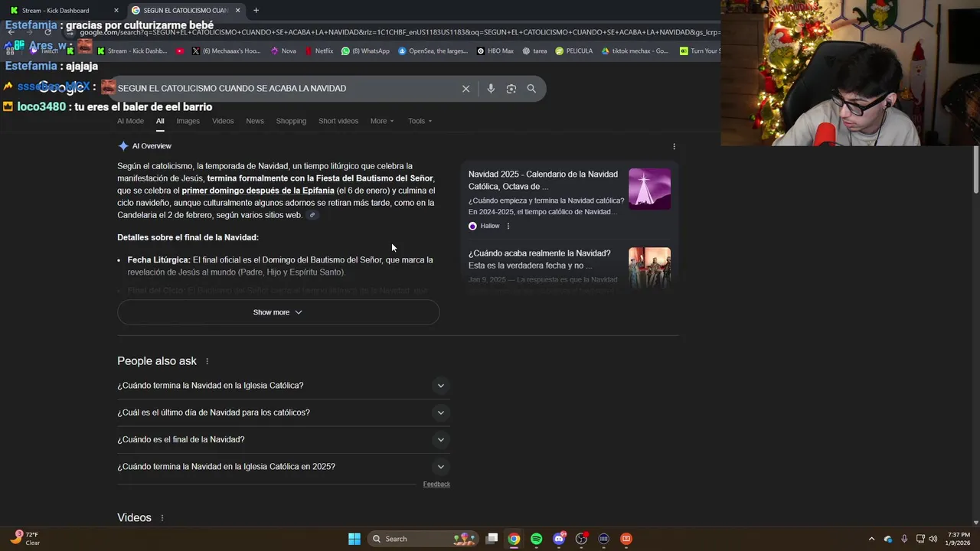Open the More search filters dropdown
Viewport: 980px width, 551px height.
pos(381,121)
